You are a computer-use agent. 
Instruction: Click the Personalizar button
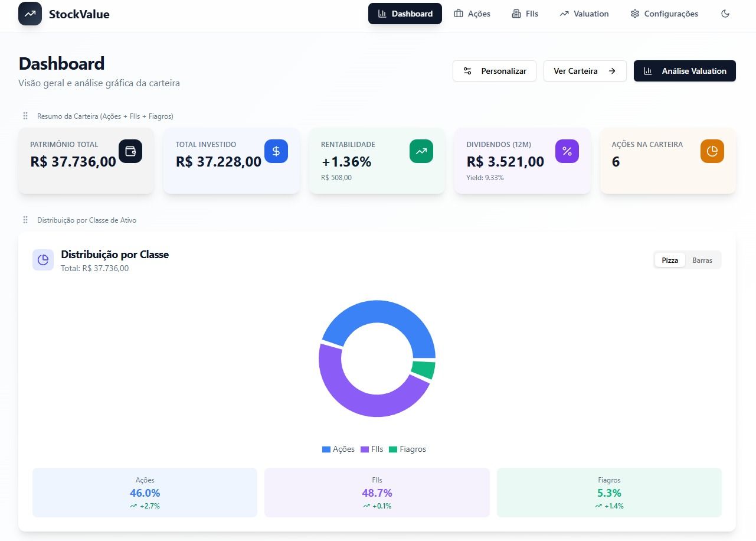tap(495, 71)
